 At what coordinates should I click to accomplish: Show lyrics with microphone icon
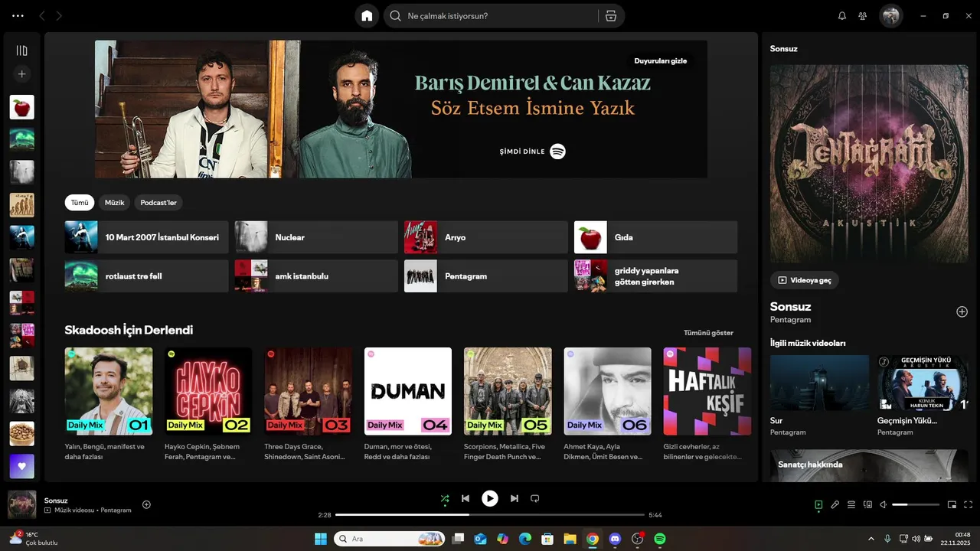point(835,504)
